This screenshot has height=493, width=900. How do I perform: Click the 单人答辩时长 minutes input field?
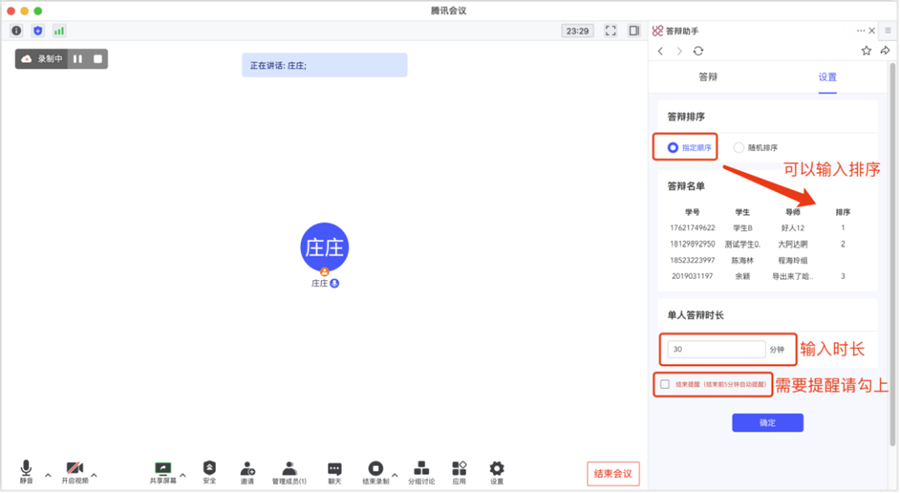pos(715,349)
